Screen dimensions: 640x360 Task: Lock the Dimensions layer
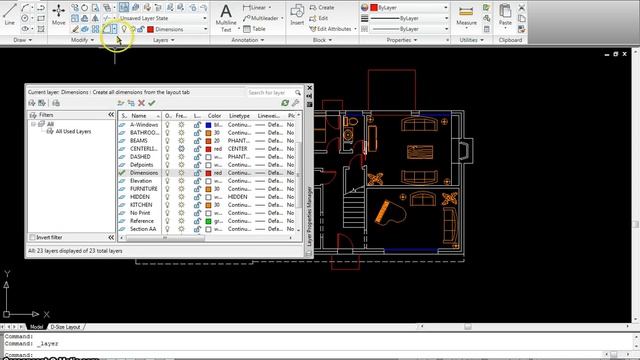coord(197,173)
